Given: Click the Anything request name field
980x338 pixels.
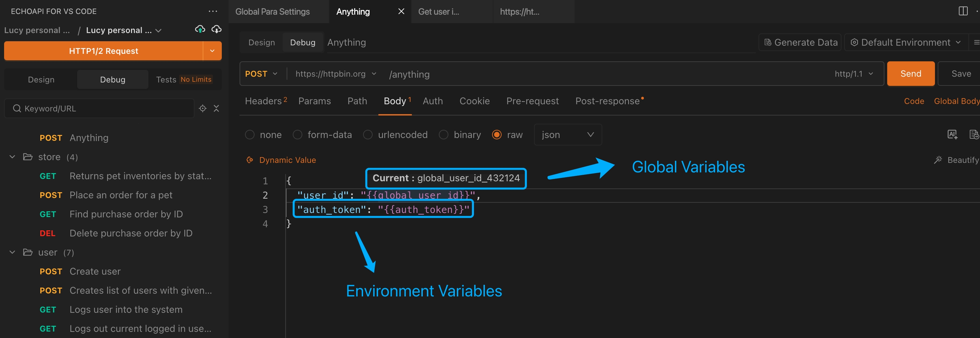Looking at the screenshot, I should coord(540,43).
